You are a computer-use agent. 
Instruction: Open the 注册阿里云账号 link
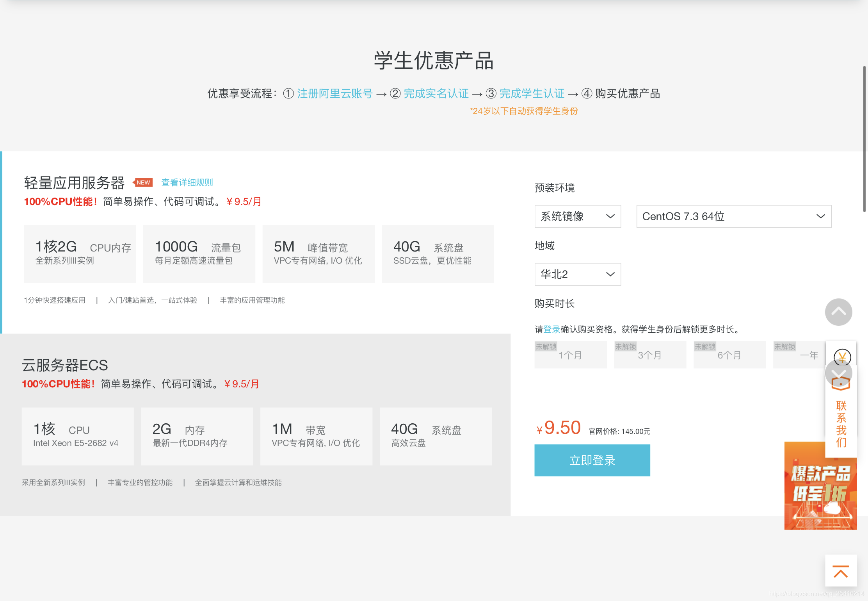335,94
